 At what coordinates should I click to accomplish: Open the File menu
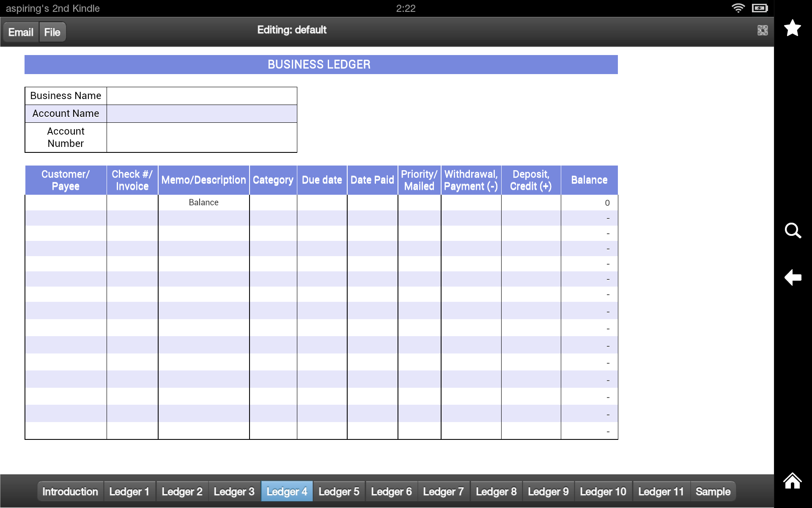click(52, 32)
